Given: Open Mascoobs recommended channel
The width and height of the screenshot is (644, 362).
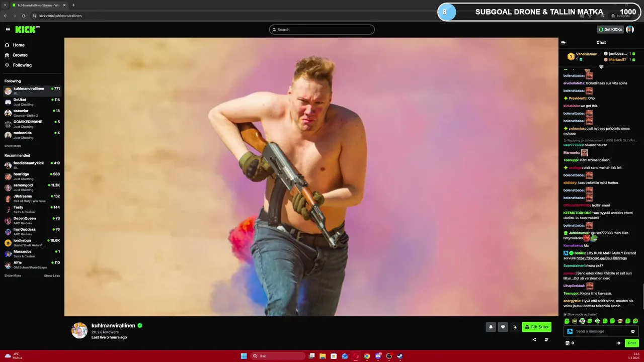Looking at the screenshot, I should 32,253.
